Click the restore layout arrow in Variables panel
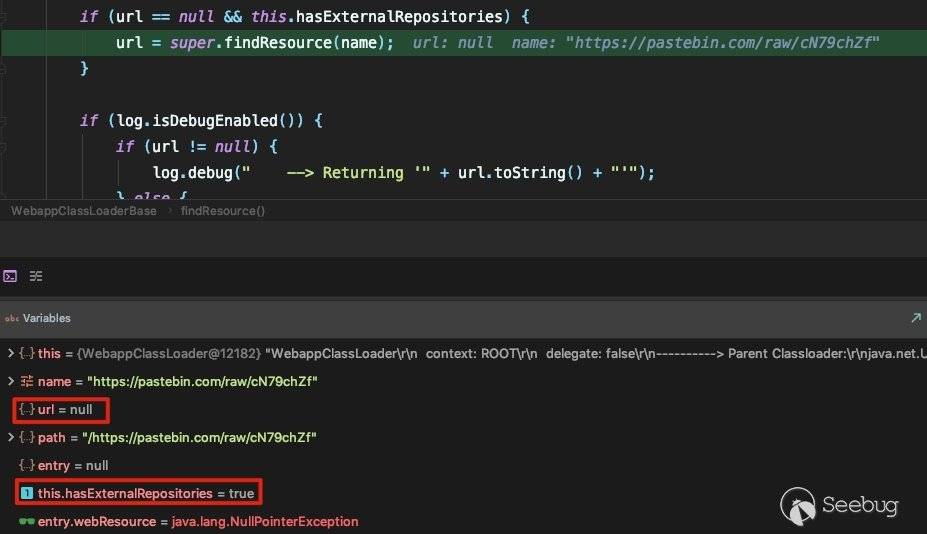Image resolution: width=927 pixels, height=534 pixels. (916, 318)
